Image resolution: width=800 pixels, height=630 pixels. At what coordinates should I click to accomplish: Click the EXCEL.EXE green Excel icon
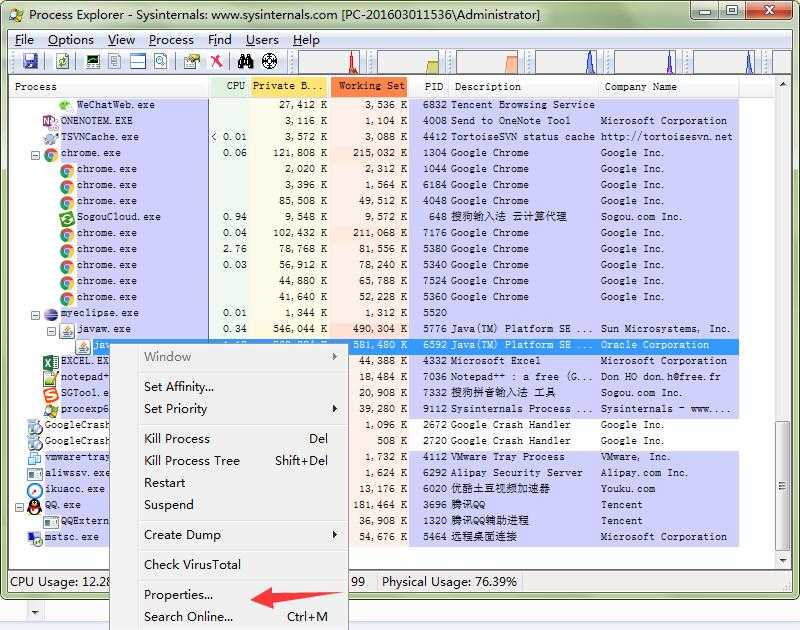pos(51,362)
